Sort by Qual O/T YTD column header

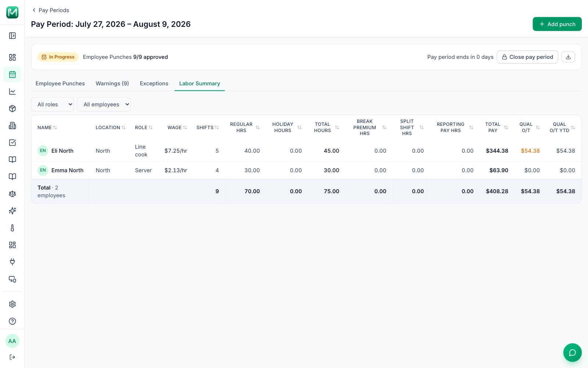coord(562,127)
